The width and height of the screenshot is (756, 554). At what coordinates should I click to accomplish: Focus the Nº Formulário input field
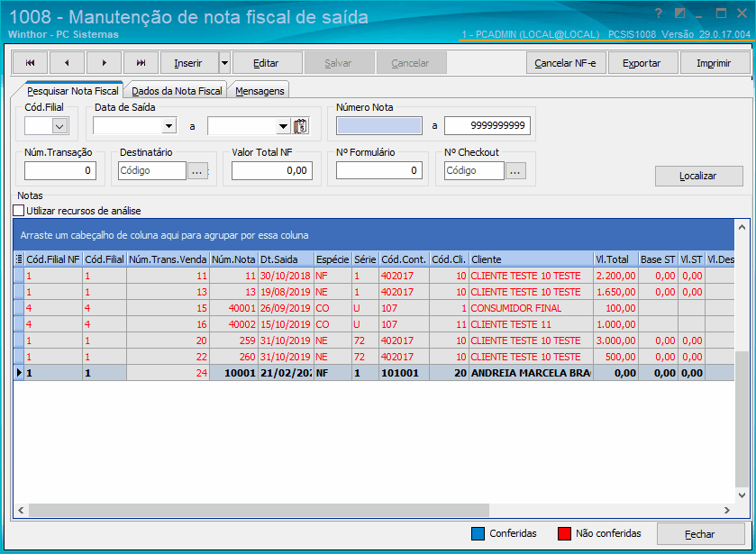378,170
